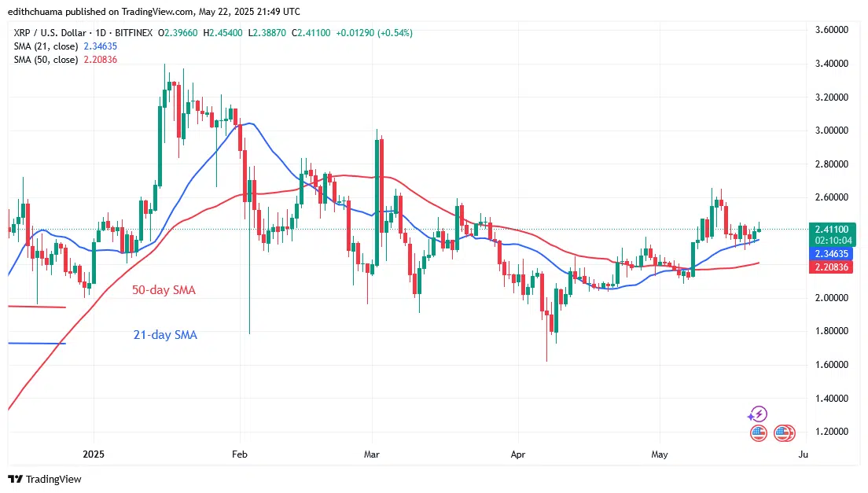
Task: Click the red horizontal line beside 50-day SMA
Action: point(37,307)
